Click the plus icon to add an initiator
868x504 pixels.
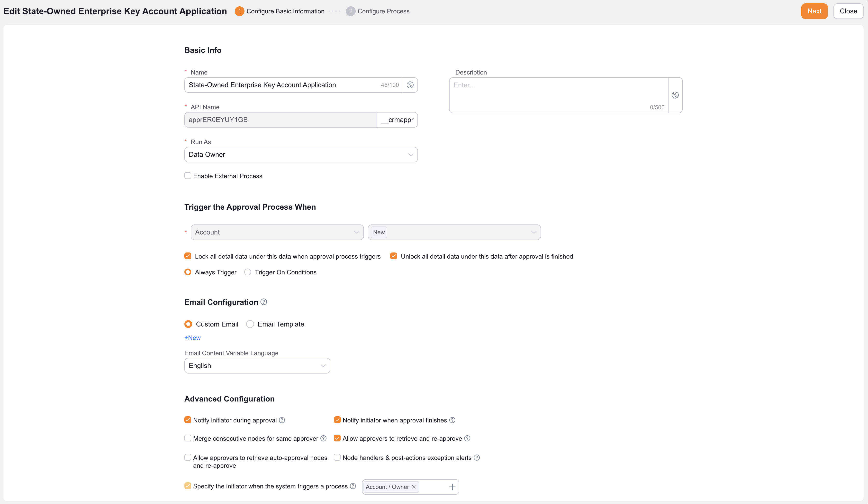pyautogui.click(x=452, y=487)
